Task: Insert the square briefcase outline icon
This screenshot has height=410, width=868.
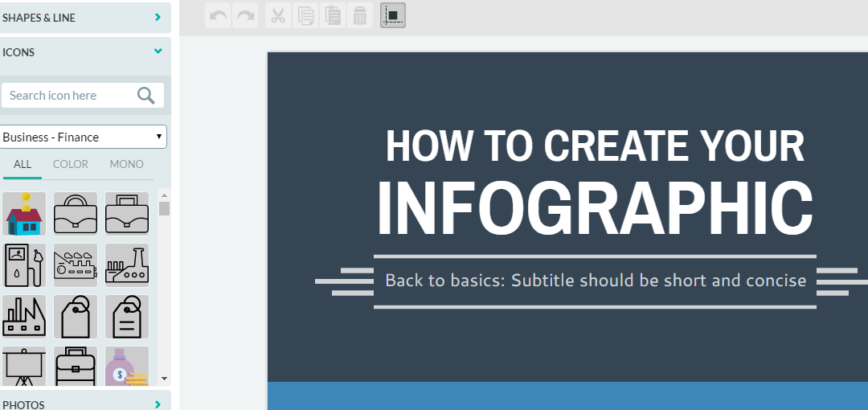Action: coord(127,214)
